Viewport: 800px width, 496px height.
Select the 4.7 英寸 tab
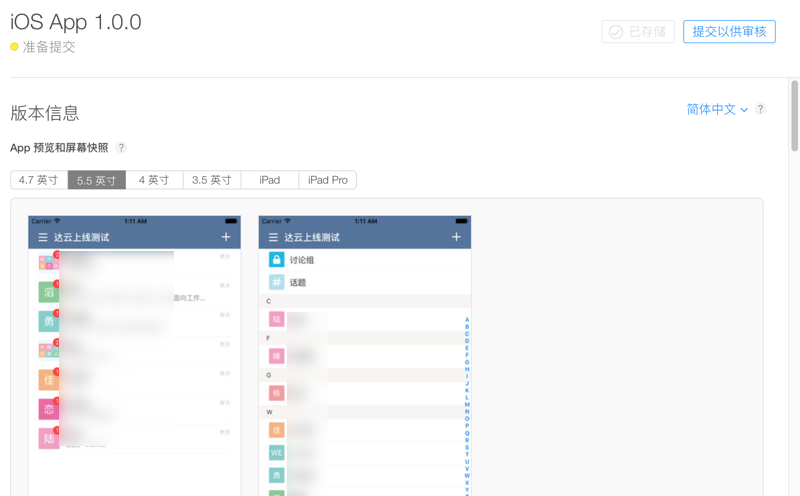[x=39, y=180]
